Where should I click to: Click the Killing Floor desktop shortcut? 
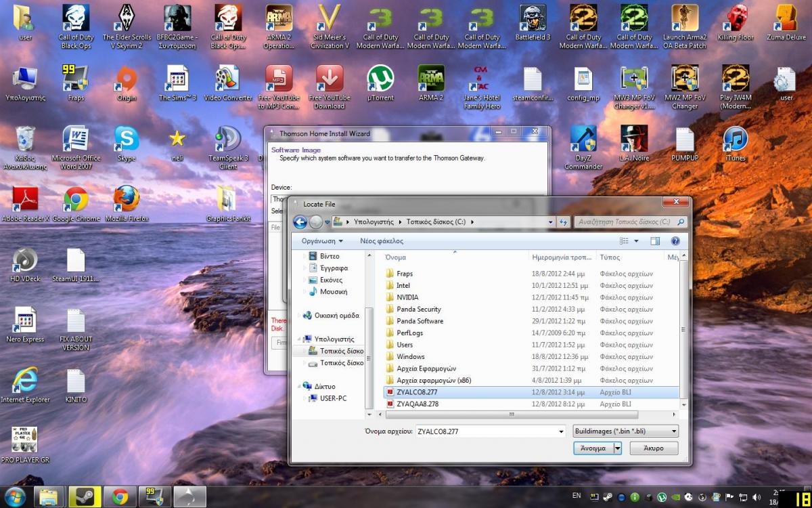click(736, 23)
